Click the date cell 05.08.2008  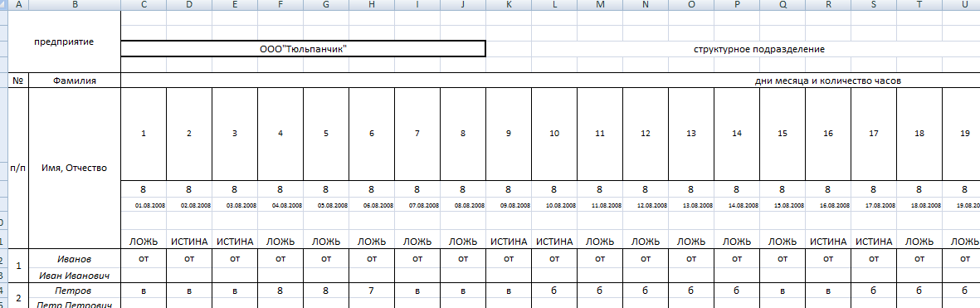click(x=325, y=205)
